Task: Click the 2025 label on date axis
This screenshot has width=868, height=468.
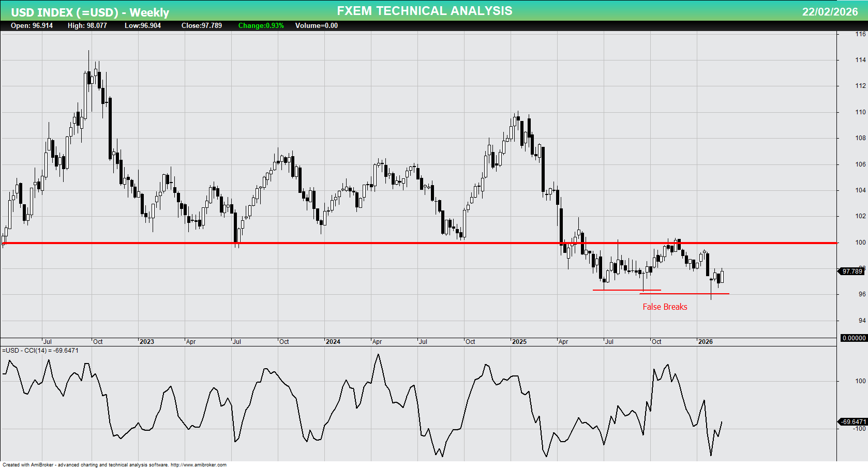Action: pos(519,342)
